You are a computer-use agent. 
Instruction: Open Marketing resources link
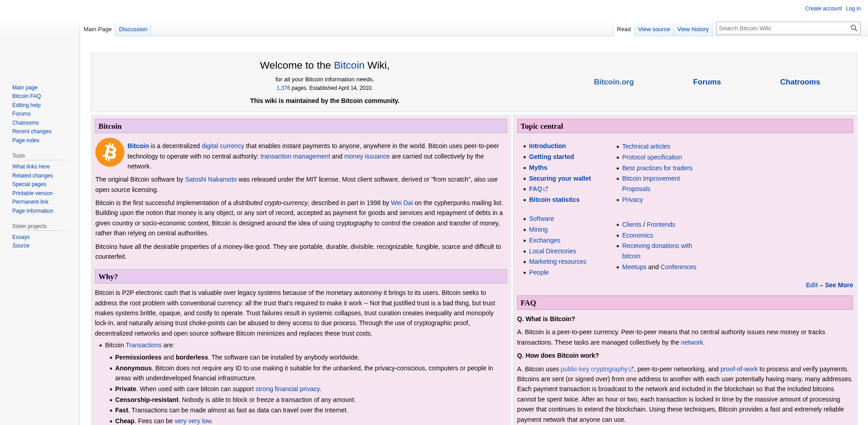[557, 262]
